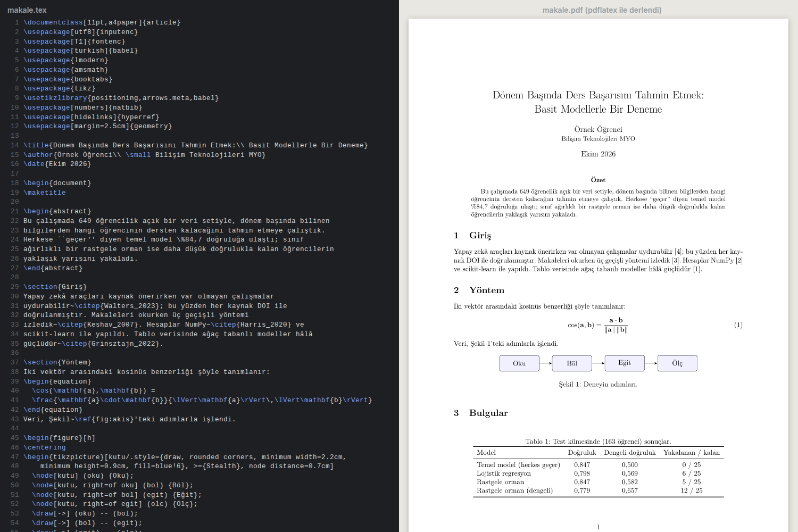The width and height of the screenshot is (798, 532).
Task: Click the "Dengeli doğruluk" table column header
Action: coord(630,453)
